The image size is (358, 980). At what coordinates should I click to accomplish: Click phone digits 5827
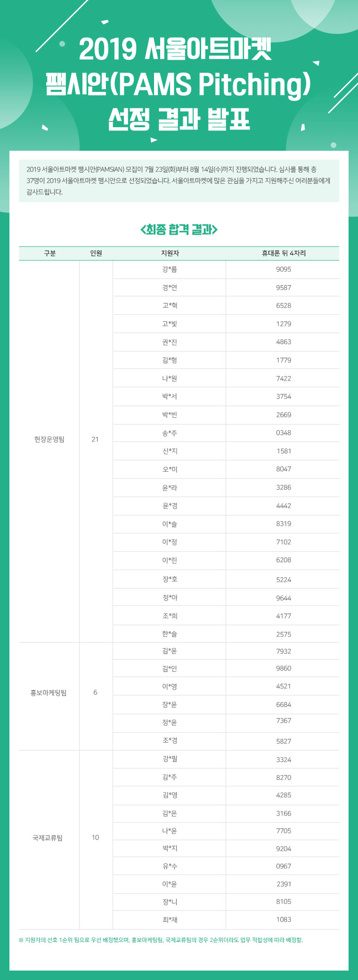coord(284,741)
